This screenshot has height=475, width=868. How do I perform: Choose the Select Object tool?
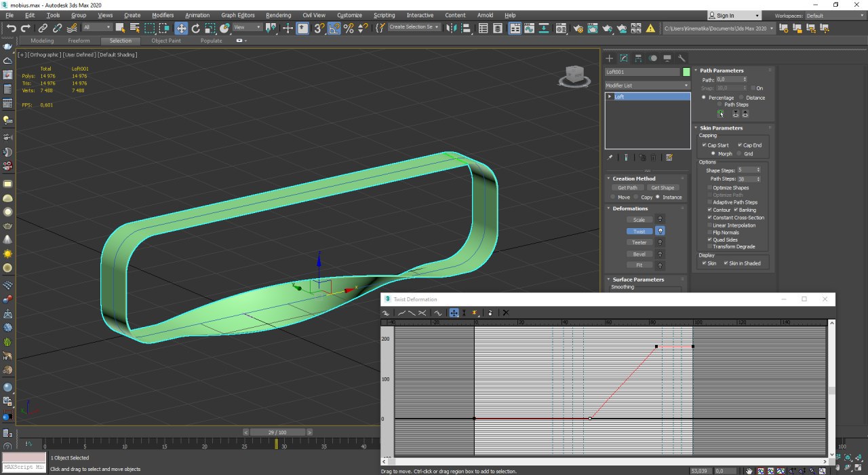(120, 28)
